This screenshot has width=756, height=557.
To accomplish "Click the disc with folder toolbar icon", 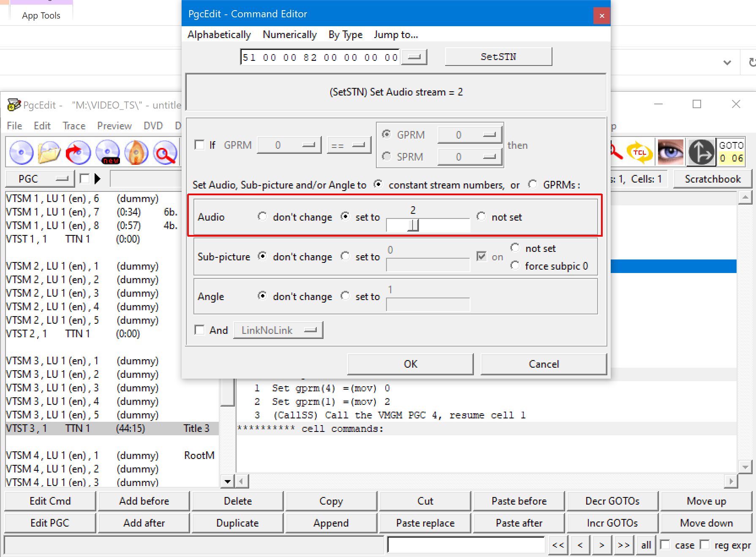I will click(x=49, y=153).
